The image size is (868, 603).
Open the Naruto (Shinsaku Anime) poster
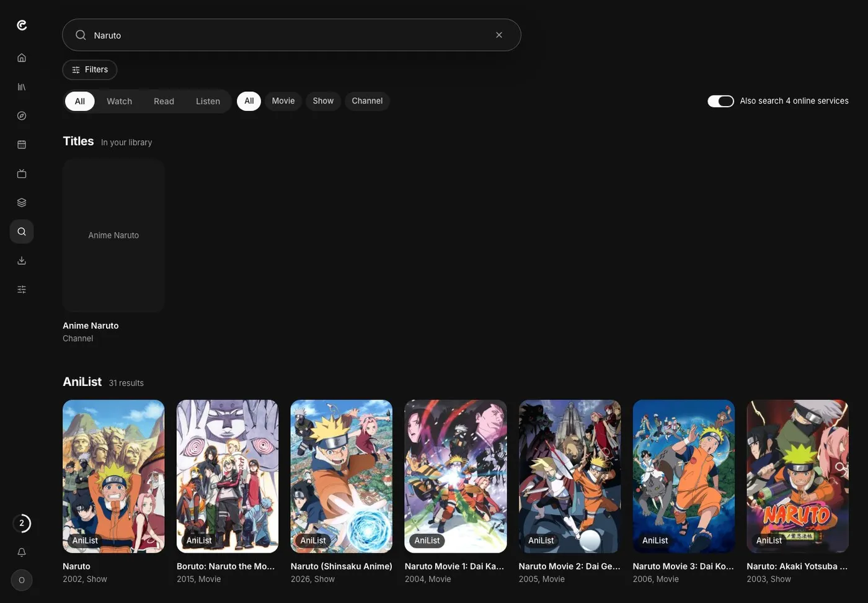(x=342, y=476)
